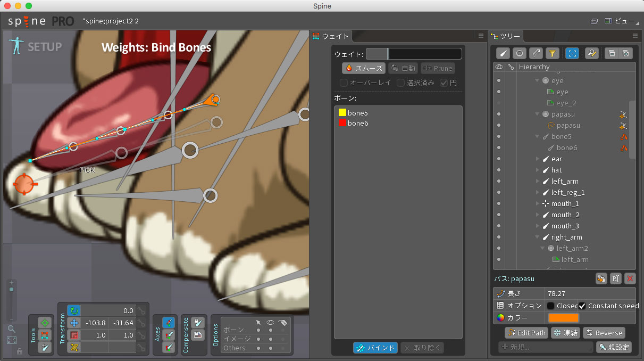Toggle the Constant speed checkbox
This screenshot has height=361, width=644.
[582, 306]
